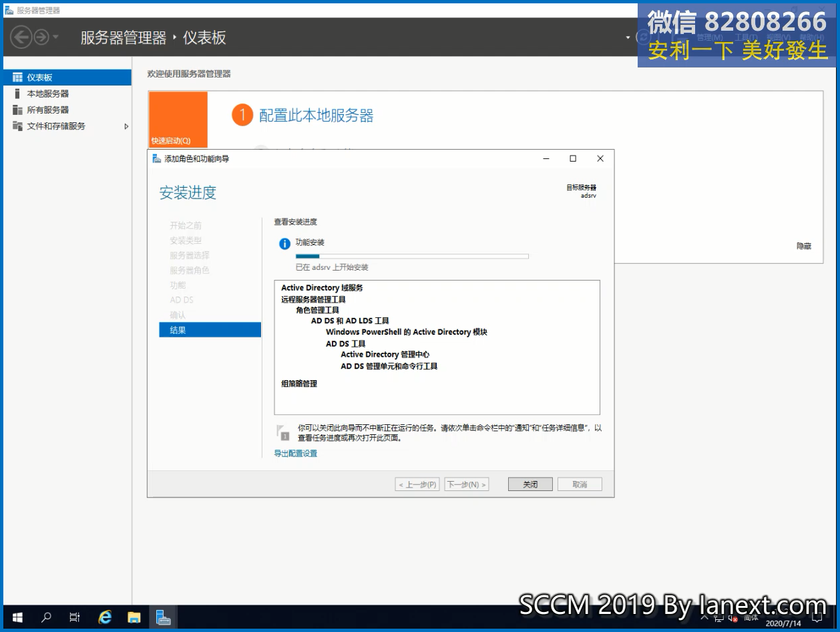This screenshot has width=840, height=632.
Task: Click the 关闭 button in the wizard
Action: (x=530, y=484)
